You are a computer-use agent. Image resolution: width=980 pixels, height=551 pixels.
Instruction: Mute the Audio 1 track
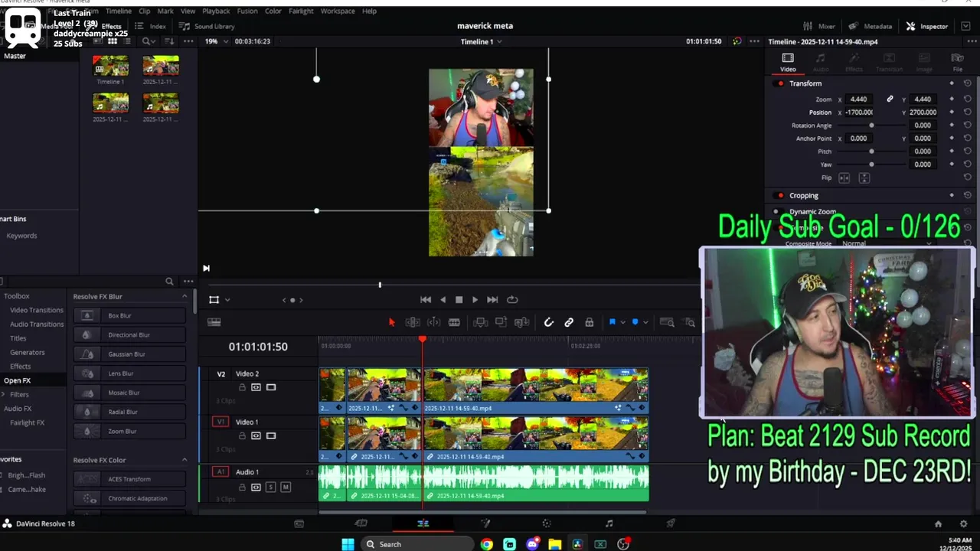286,487
